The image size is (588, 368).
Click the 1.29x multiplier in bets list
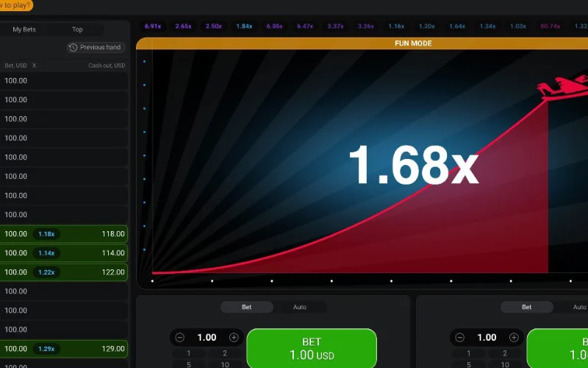(46, 349)
